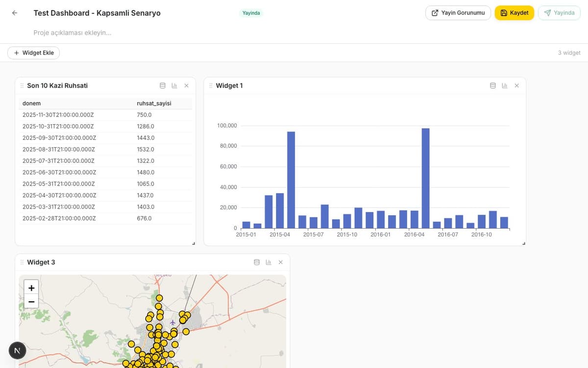The height and width of the screenshot is (368, 588).
Task: Click the Yayinda publish button
Action: [x=559, y=13]
